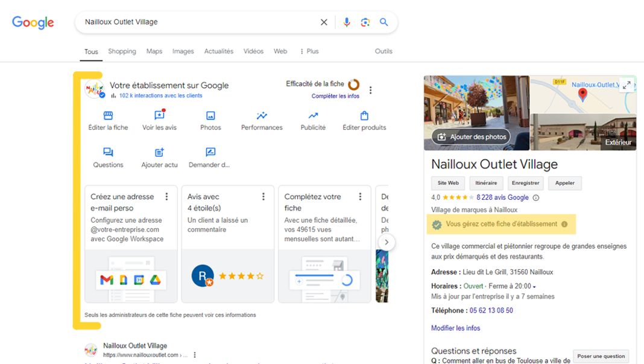Click info icon beside 'Vous gérez cette fiche'

pyautogui.click(x=564, y=224)
